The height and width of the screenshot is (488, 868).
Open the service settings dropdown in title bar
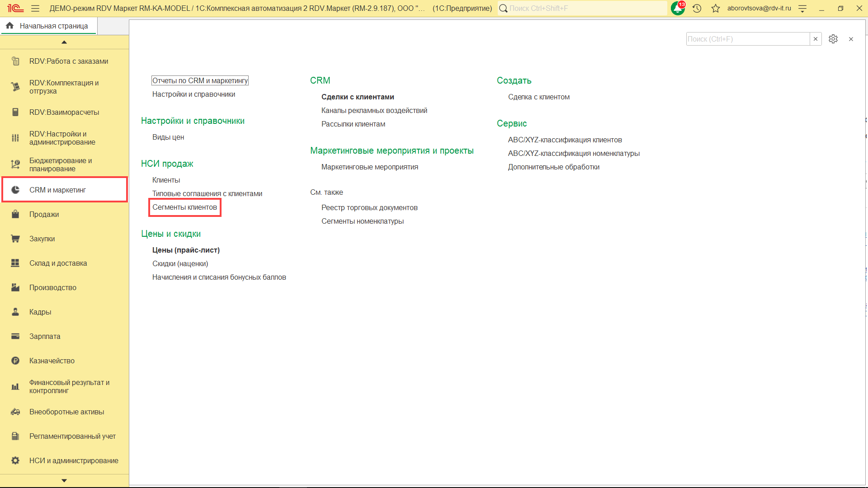[802, 8]
